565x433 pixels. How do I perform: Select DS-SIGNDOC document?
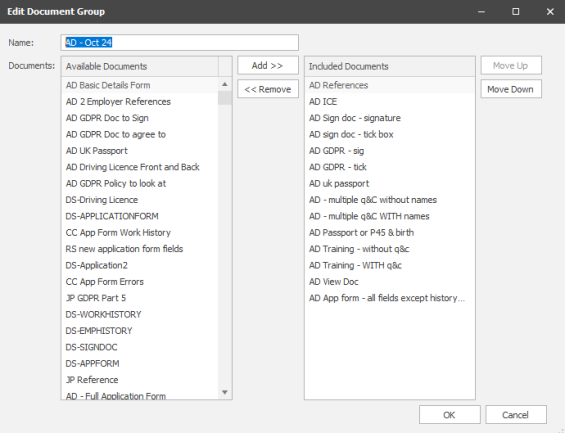pyautogui.click(x=140, y=347)
